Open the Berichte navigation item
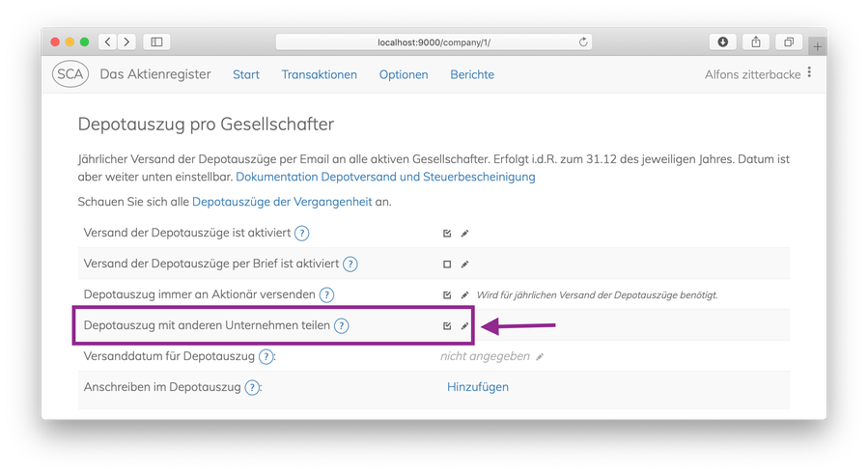 (472, 74)
